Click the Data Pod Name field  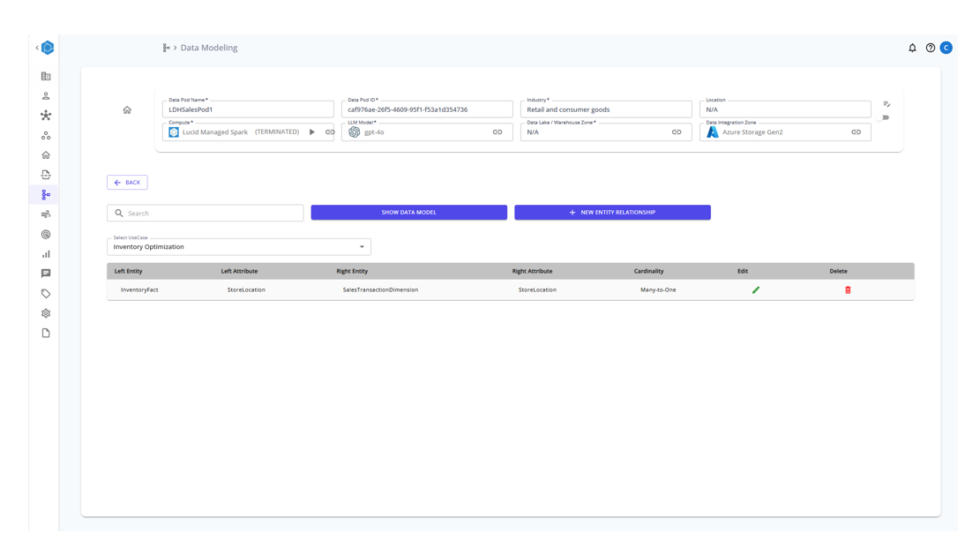[x=248, y=109]
